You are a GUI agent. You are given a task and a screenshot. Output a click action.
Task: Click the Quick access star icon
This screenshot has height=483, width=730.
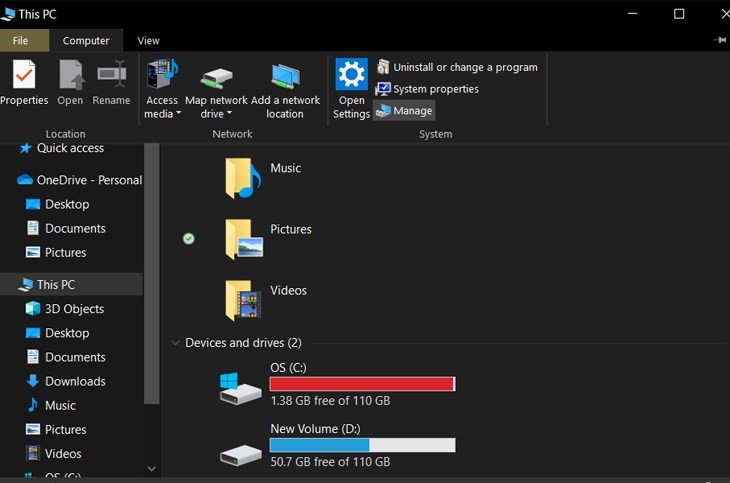coord(25,148)
